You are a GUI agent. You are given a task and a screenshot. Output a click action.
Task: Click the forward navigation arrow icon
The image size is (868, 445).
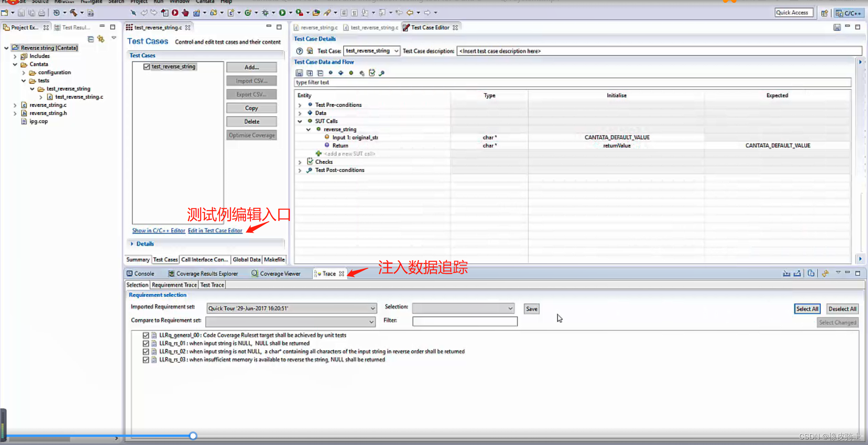[427, 13]
